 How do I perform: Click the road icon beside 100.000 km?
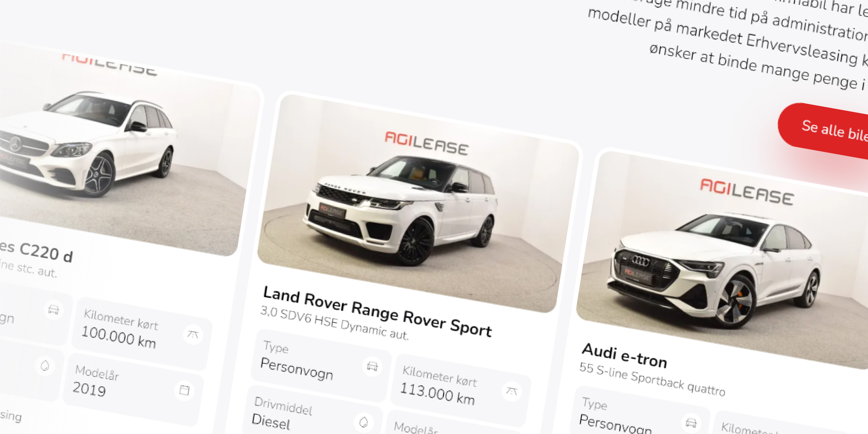(193, 334)
